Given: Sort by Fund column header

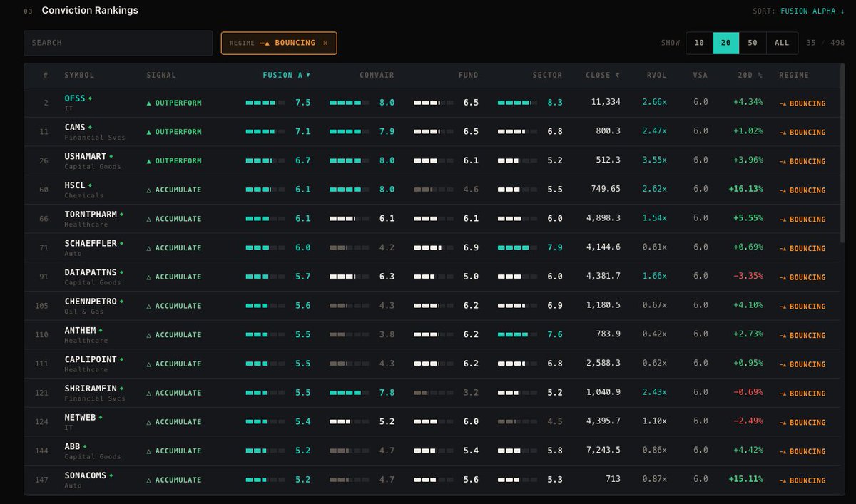Looking at the screenshot, I should [468, 75].
